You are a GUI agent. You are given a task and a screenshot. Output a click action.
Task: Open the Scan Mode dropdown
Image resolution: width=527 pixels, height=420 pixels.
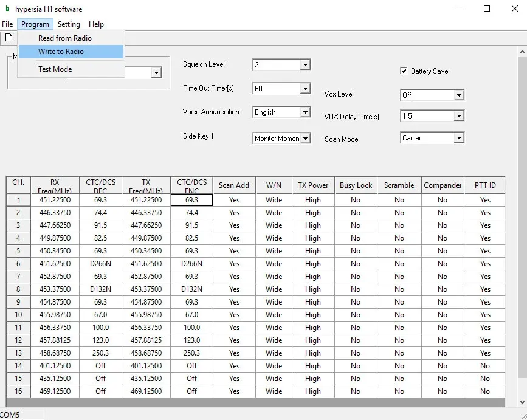click(459, 138)
